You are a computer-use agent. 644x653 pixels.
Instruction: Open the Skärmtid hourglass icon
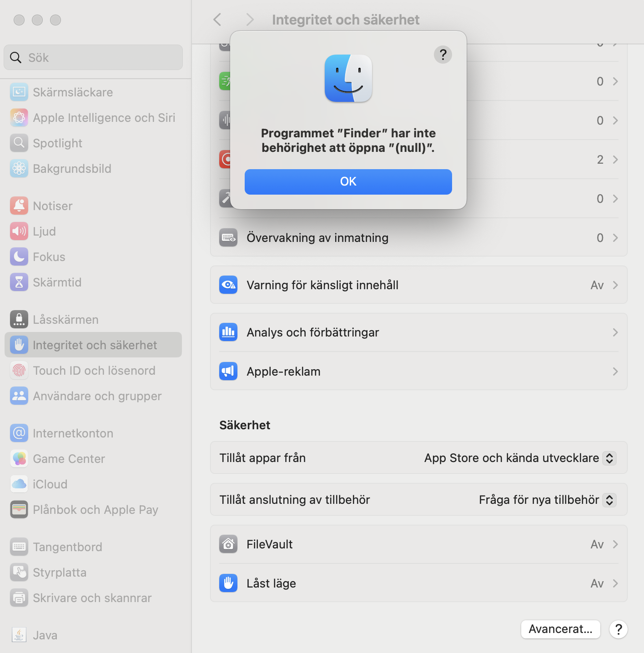19,282
